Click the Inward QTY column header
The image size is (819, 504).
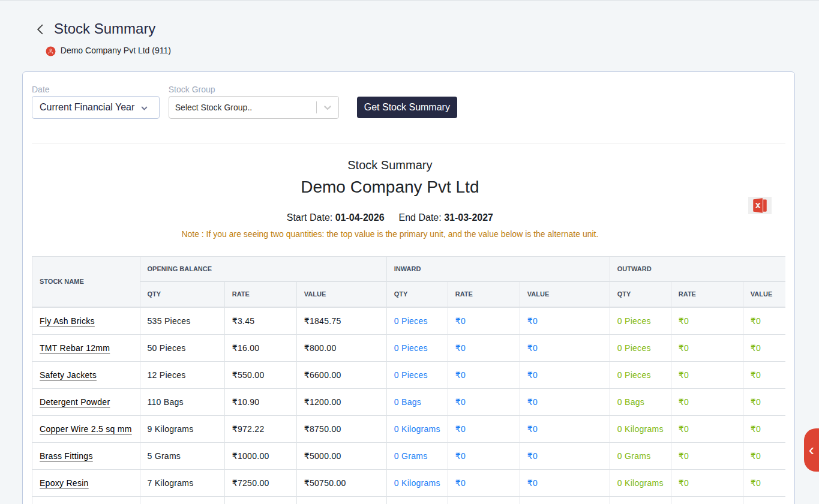pyautogui.click(x=417, y=294)
